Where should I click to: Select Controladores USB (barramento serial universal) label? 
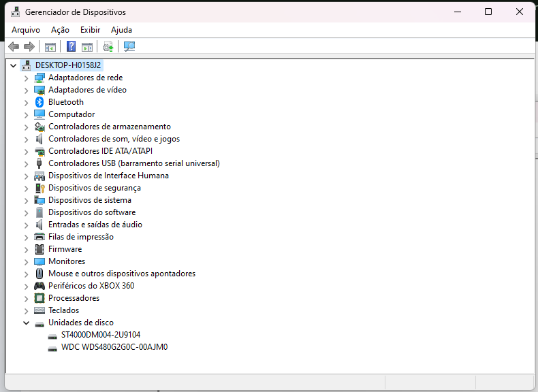tap(133, 163)
